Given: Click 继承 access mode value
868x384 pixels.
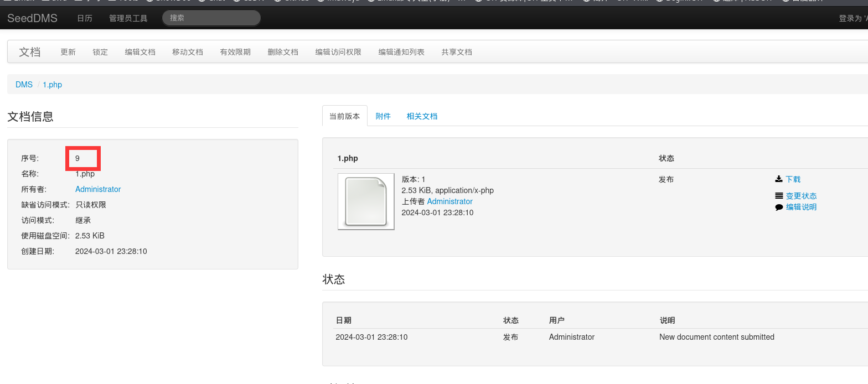Looking at the screenshot, I should click(83, 220).
